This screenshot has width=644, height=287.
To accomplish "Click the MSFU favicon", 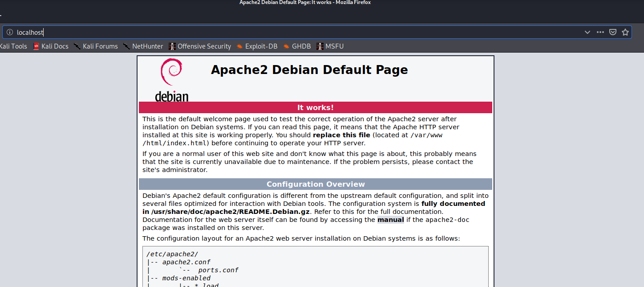I will 320,46.
